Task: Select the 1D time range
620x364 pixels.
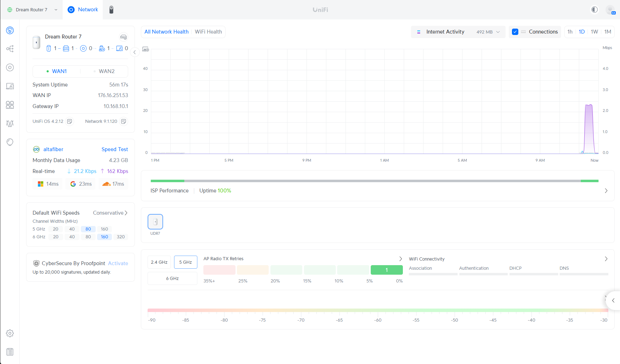Action: (x=582, y=32)
